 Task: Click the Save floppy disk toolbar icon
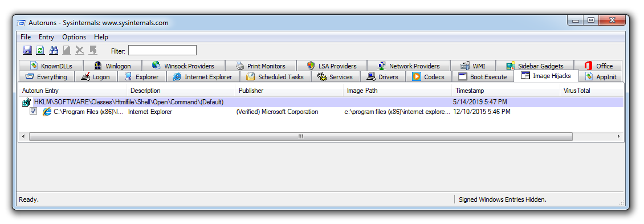point(27,50)
